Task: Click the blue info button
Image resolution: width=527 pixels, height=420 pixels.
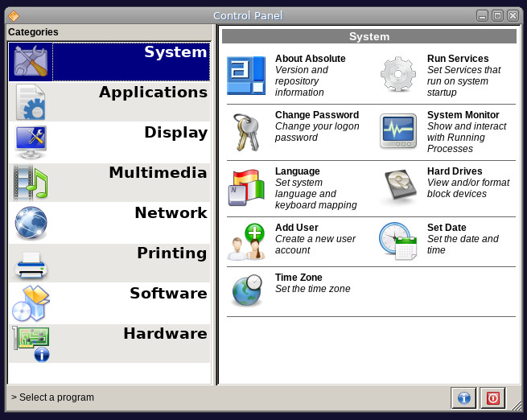Action: point(463,397)
